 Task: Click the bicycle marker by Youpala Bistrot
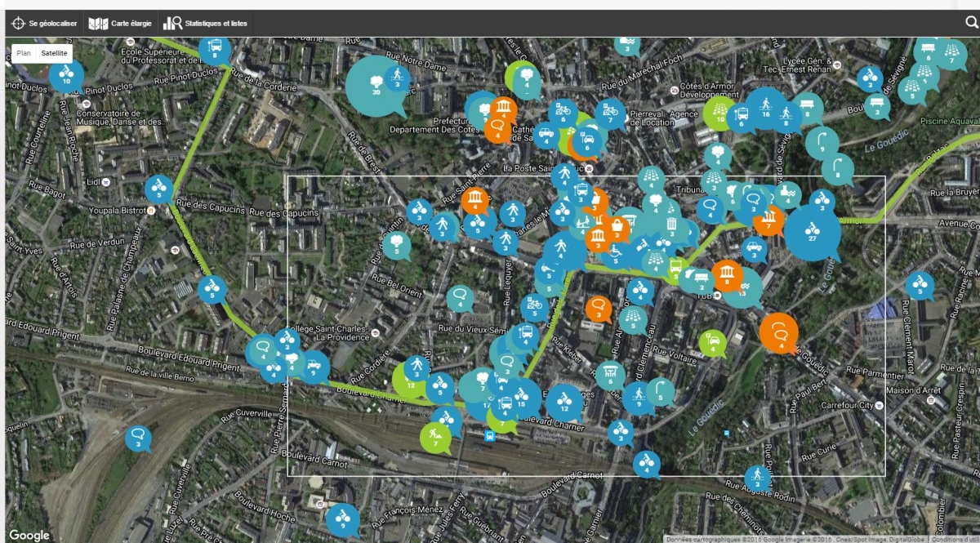coord(158,189)
